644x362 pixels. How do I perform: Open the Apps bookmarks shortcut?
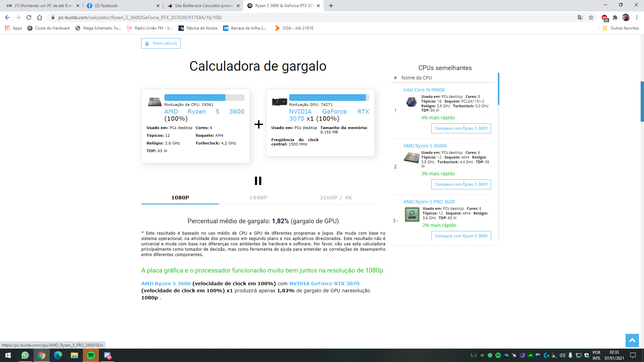[13, 28]
